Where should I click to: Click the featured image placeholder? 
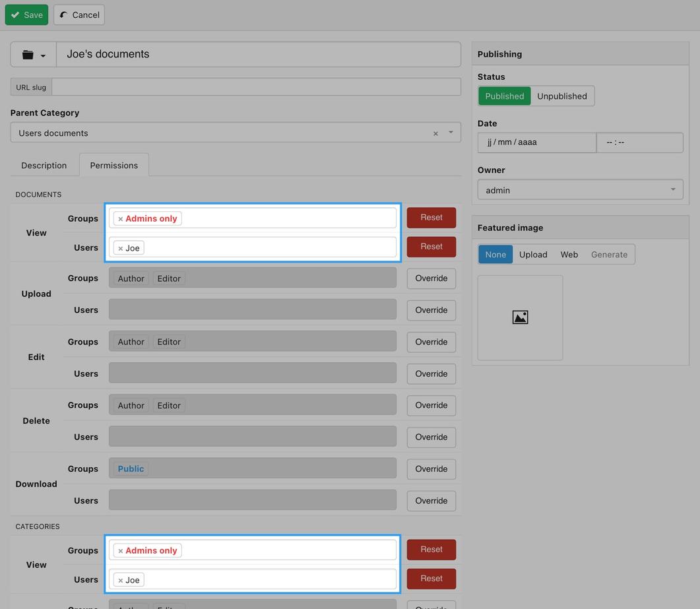(x=520, y=318)
